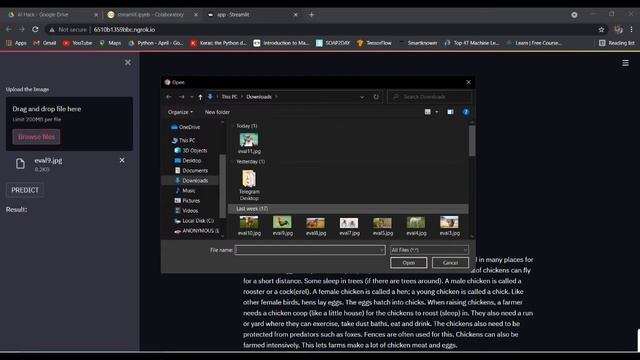The image size is (640, 360).
Task: Open the Reading list
Action: tap(616, 43)
